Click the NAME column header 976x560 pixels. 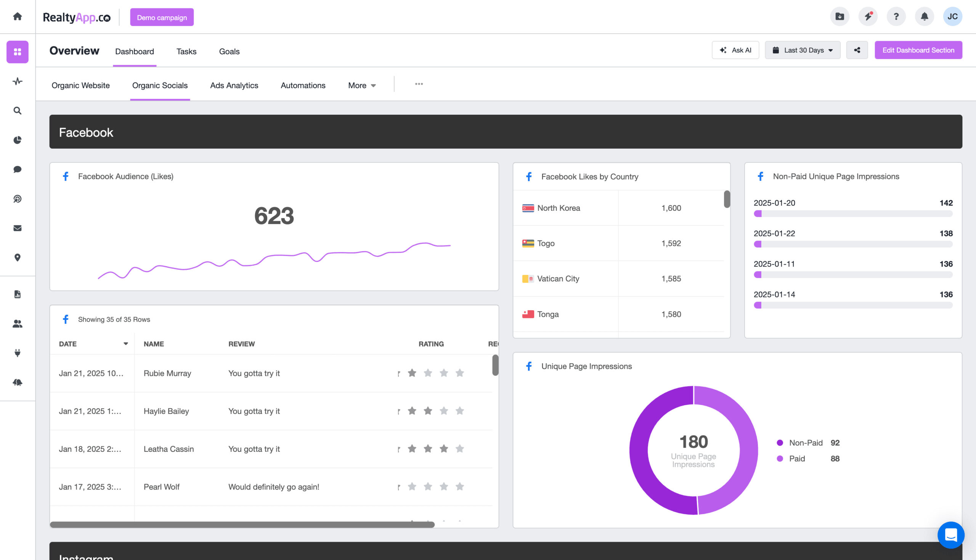coord(154,344)
